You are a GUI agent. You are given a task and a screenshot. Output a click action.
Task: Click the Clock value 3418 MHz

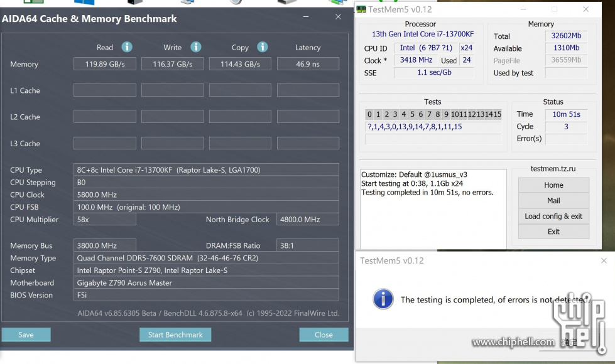tap(416, 60)
